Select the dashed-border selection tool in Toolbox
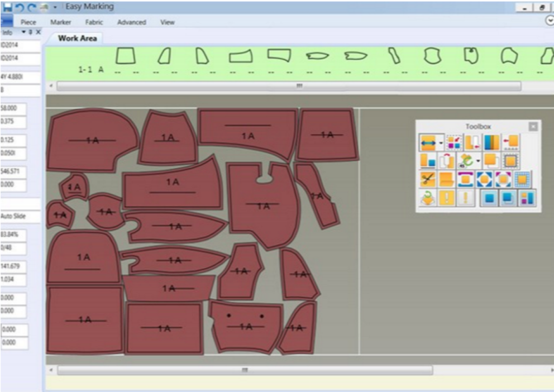Viewport: 554px width, 392px height. 511,161
